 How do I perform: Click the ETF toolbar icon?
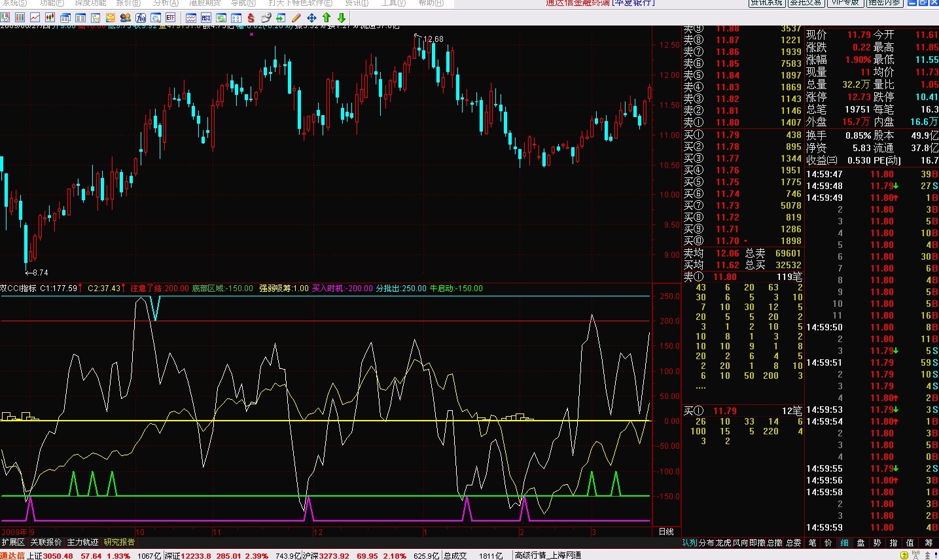[171, 18]
